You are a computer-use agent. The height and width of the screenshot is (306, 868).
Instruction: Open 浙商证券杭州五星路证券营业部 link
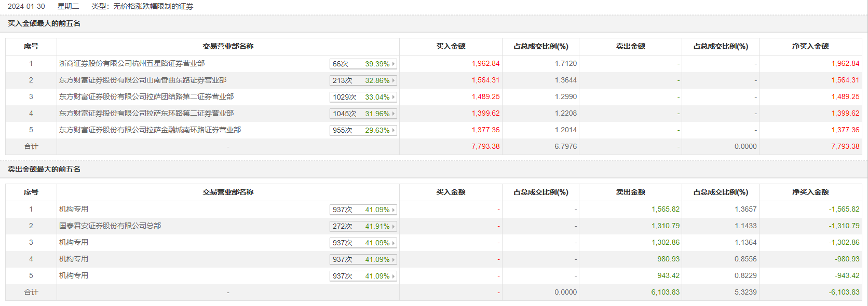(x=132, y=63)
